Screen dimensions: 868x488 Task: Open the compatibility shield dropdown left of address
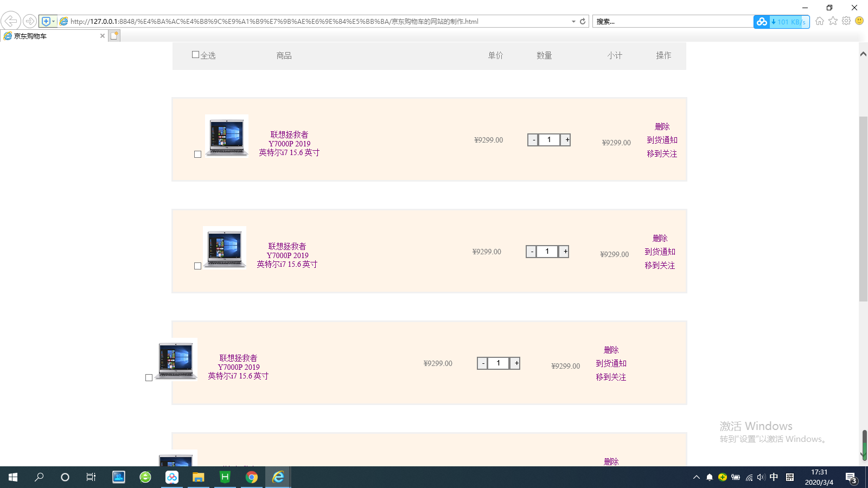[x=48, y=21]
